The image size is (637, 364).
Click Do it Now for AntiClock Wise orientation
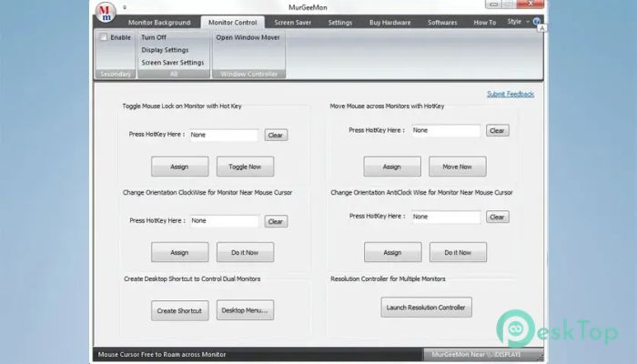[x=458, y=252]
